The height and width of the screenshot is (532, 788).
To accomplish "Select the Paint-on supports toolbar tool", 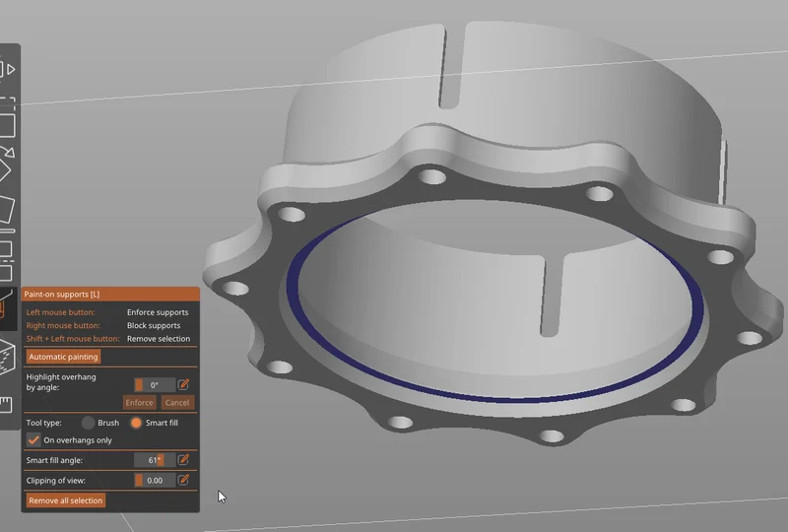I will [x=5, y=308].
